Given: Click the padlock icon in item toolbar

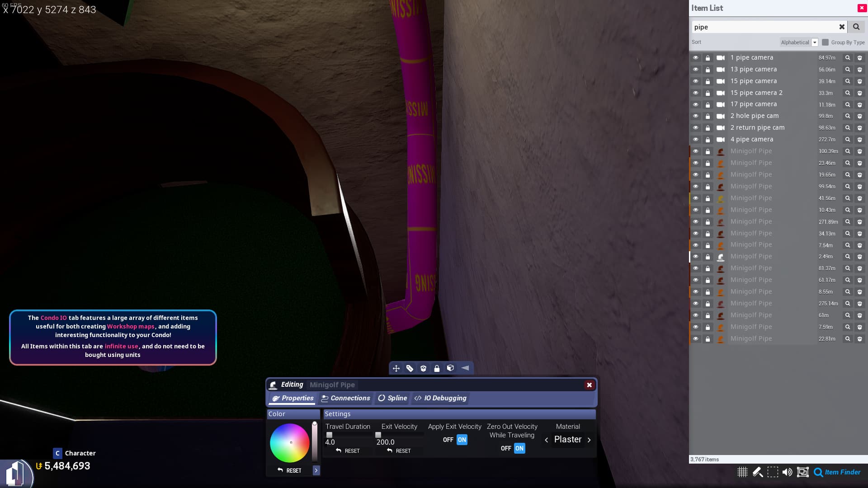Looking at the screenshot, I should (437, 368).
